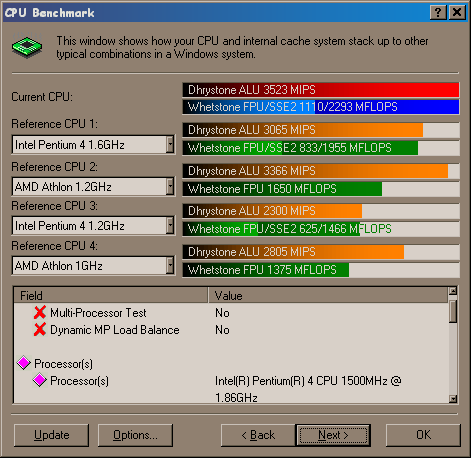Select the AMD Athlon 1.2GHz combo box
The height and width of the screenshot is (458, 471).
(x=93, y=187)
